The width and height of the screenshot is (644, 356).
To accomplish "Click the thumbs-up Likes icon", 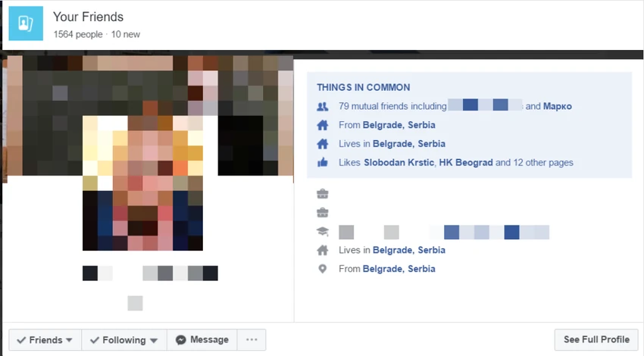I will (x=323, y=163).
